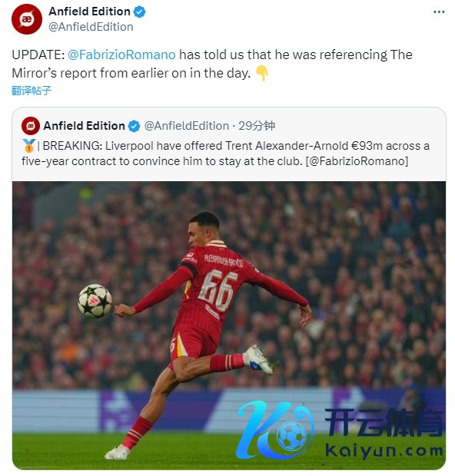
Task: Click the Kaiyun K football logo watermark
Action: click(276, 430)
